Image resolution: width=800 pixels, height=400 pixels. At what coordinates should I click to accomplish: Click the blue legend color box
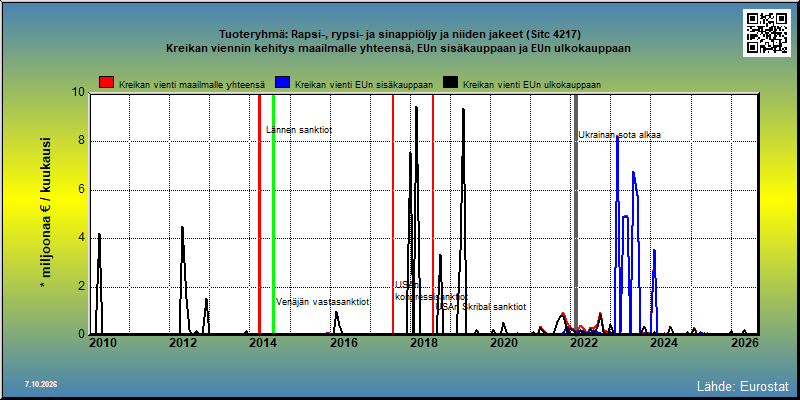click(x=282, y=83)
